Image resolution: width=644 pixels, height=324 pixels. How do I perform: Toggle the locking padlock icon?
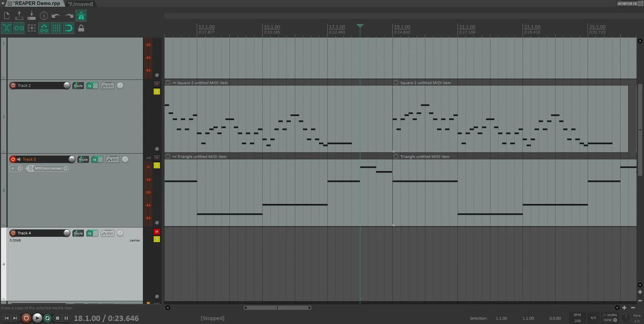coord(81,28)
